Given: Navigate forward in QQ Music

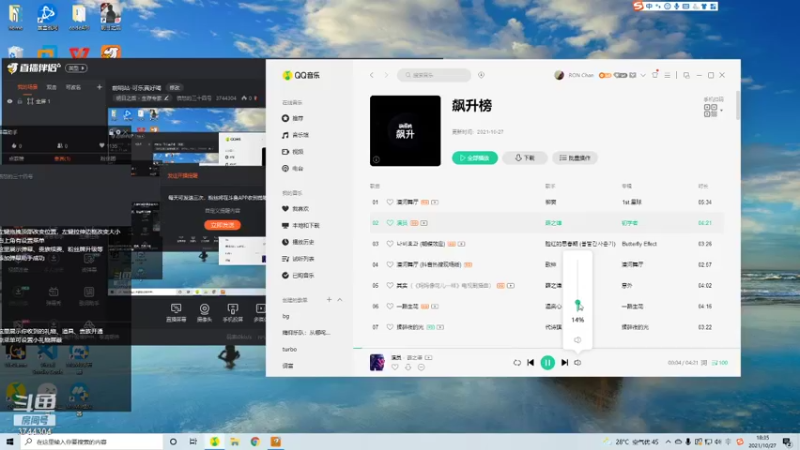Looking at the screenshot, I should click(386, 75).
